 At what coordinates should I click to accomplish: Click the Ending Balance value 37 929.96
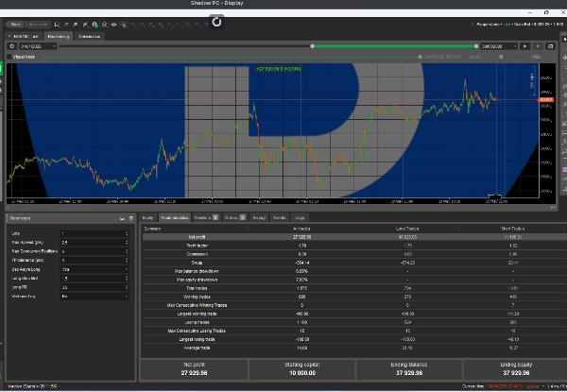pyautogui.click(x=409, y=373)
